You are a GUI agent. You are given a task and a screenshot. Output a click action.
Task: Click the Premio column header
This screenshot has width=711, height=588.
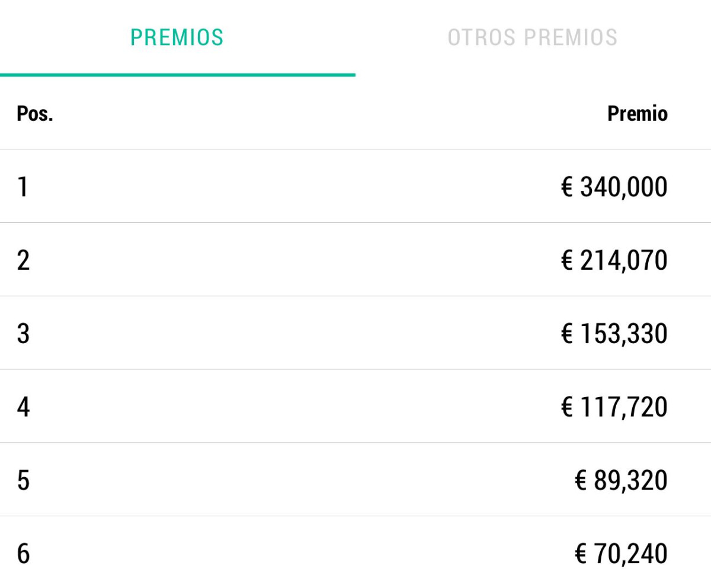tap(637, 114)
